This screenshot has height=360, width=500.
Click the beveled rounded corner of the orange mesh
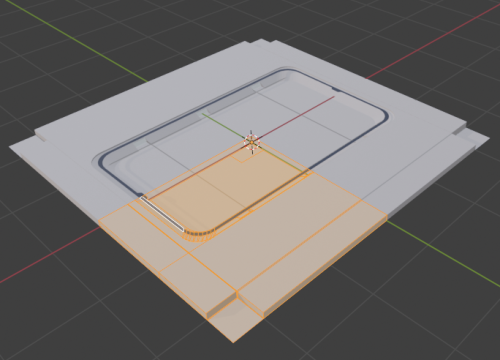pos(199,235)
